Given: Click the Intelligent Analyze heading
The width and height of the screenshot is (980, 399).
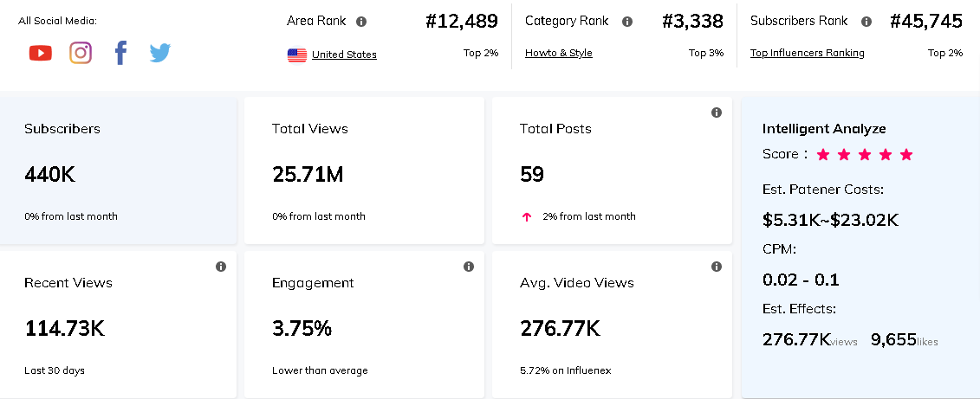Looking at the screenshot, I should [824, 129].
